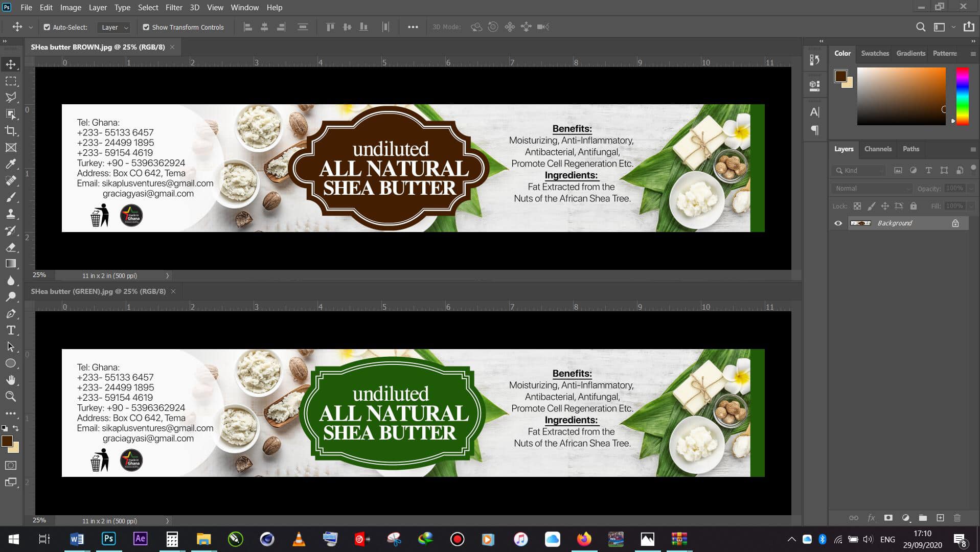Select the Zoom tool
Screen dimensions: 980x552
pyautogui.click(x=11, y=396)
